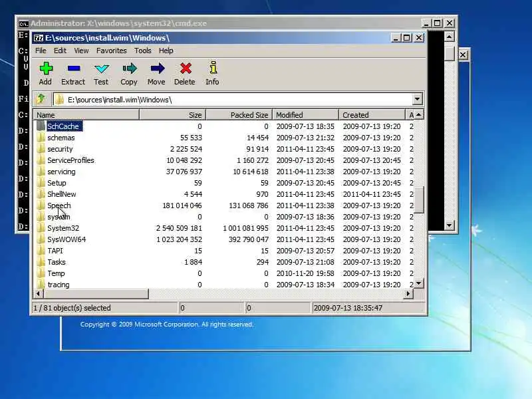Select the SysWOW64 folder icon
532x399 pixels.
click(41, 239)
